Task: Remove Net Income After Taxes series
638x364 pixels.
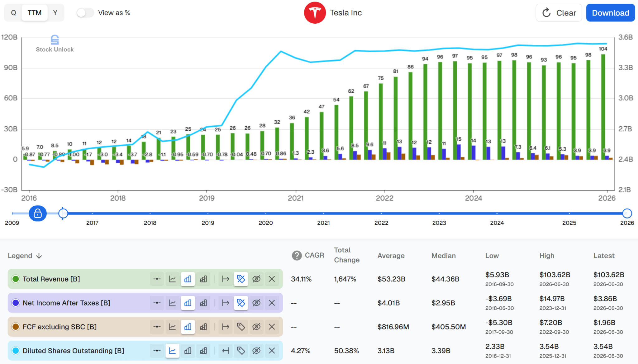Action: tap(272, 303)
